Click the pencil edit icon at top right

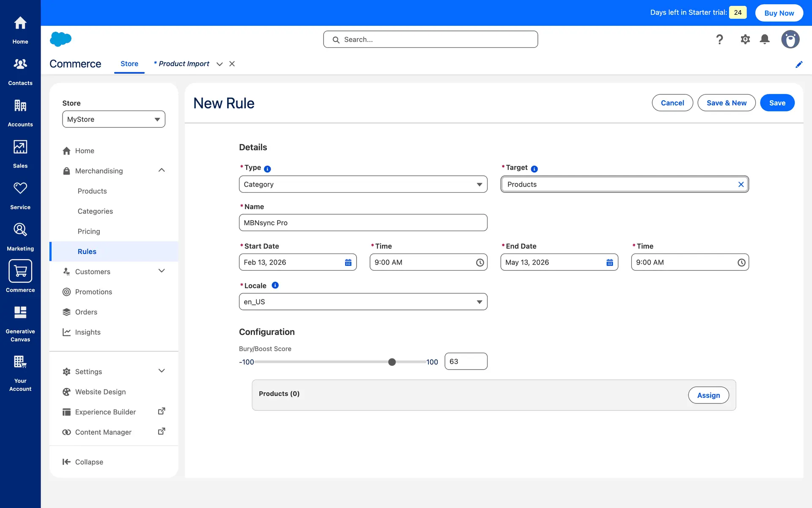click(798, 64)
